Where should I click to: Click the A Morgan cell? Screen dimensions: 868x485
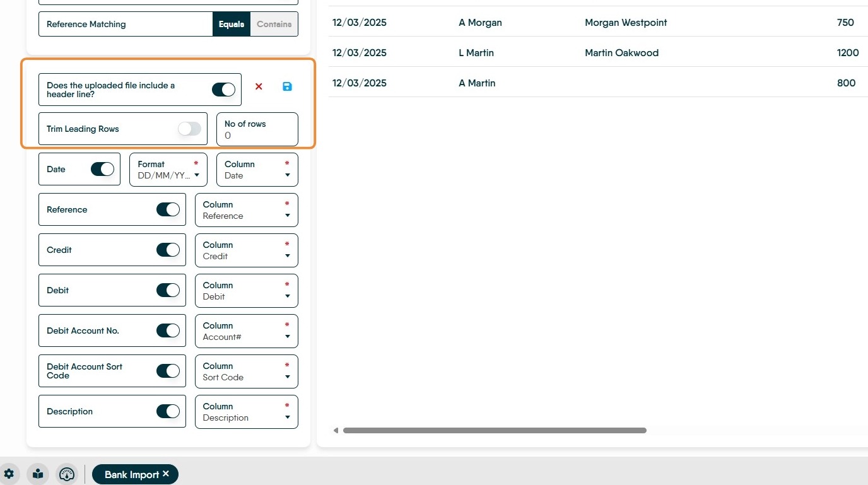pyautogui.click(x=481, y=23)
